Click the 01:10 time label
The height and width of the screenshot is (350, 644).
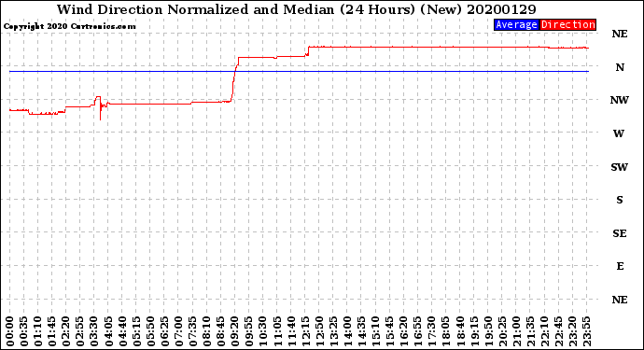[x=37, y=331]
